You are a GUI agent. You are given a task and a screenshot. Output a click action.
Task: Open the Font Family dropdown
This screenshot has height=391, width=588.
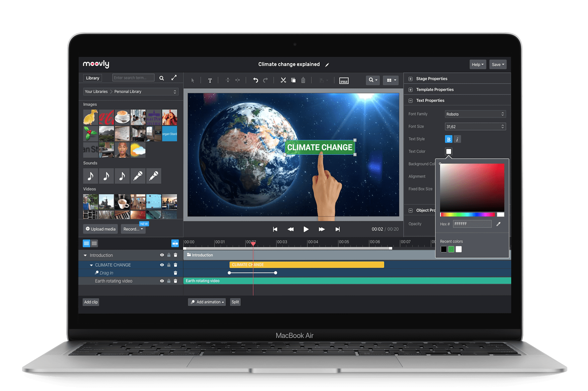point(475,114)
